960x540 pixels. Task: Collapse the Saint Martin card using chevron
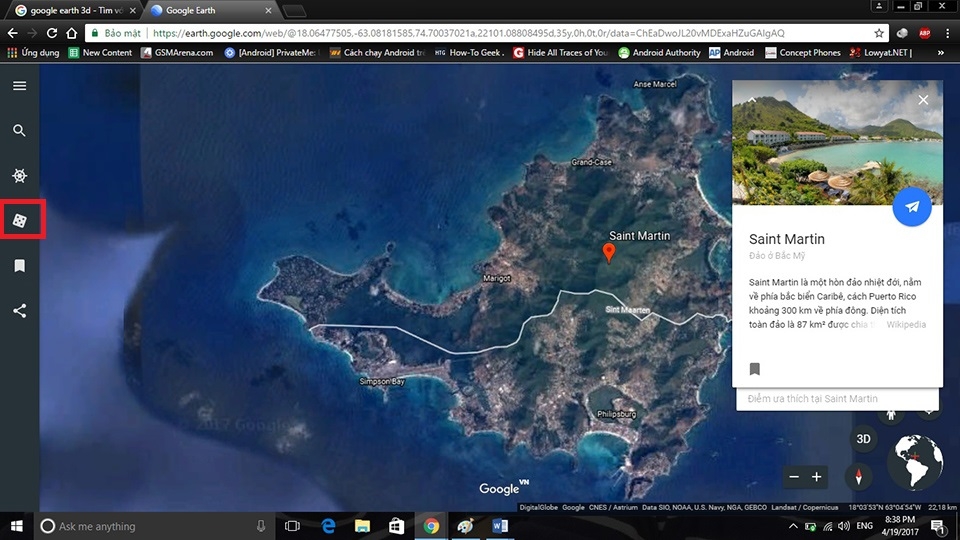click(752, 100)
